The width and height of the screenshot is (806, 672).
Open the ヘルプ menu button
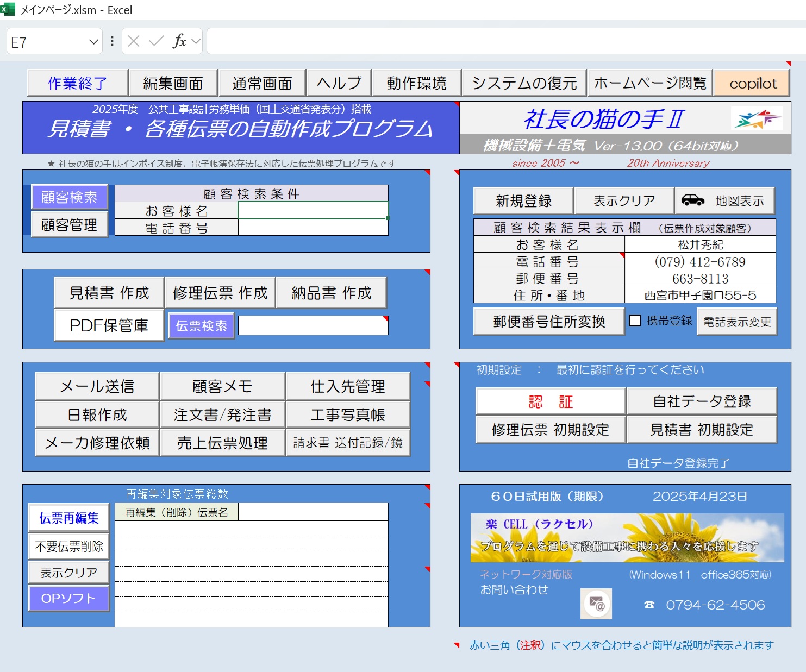[x=339, y=83]
